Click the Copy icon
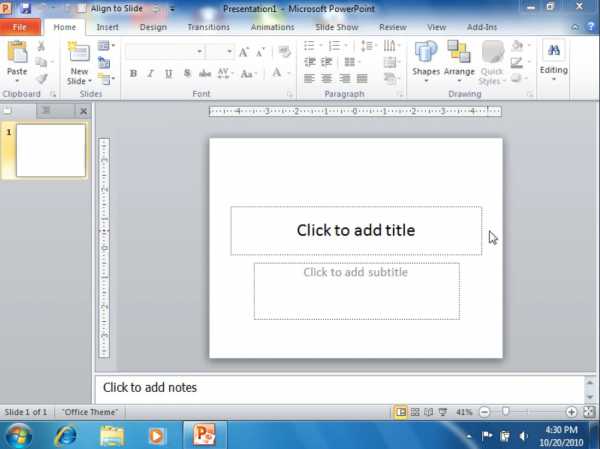Screen dimensions: 600x449 [x=41, y=62]
